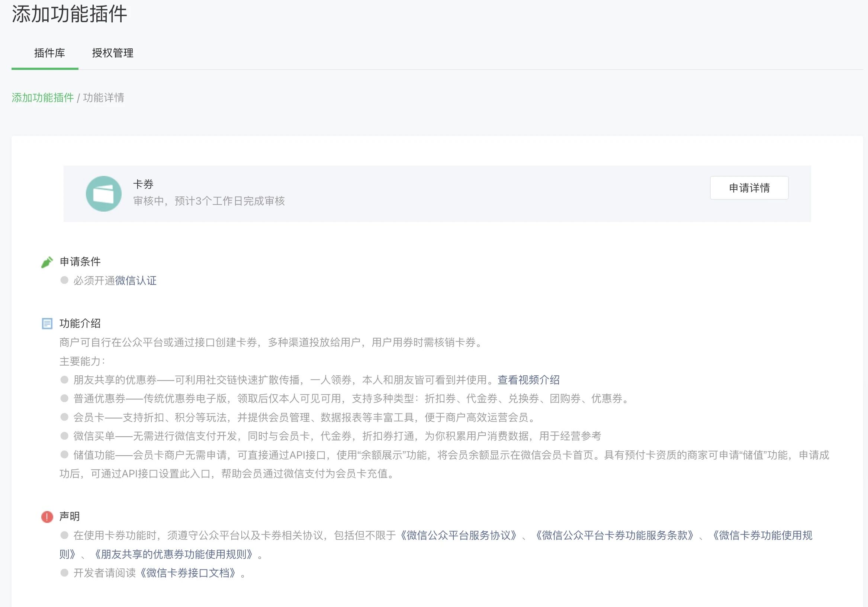Image resolution: width=868 pixels, height=607 pixels.
Task: Return via the 添加功能插件 breadcrumb link
Action: 42,98
